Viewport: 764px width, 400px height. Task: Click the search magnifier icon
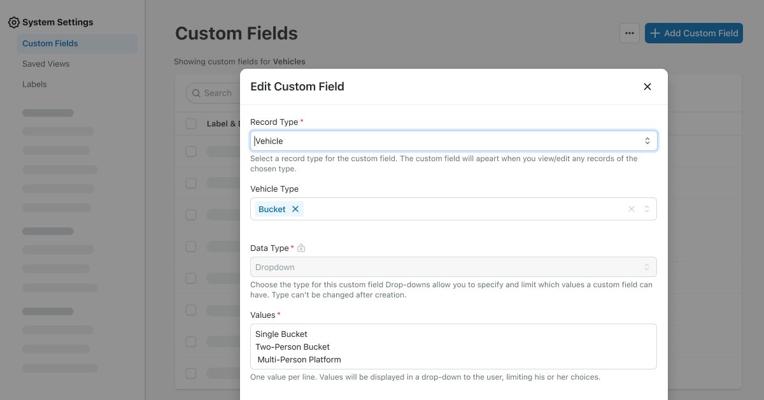pyautogui.click(x=196, y=93)
